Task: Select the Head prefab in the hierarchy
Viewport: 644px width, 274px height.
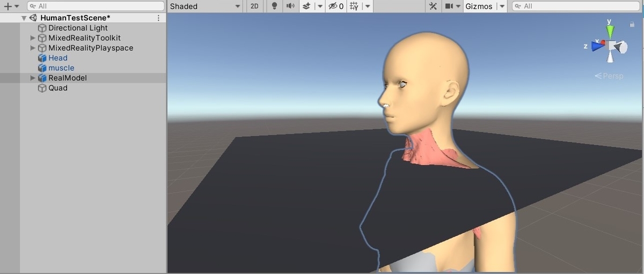Action: point(58,58)
